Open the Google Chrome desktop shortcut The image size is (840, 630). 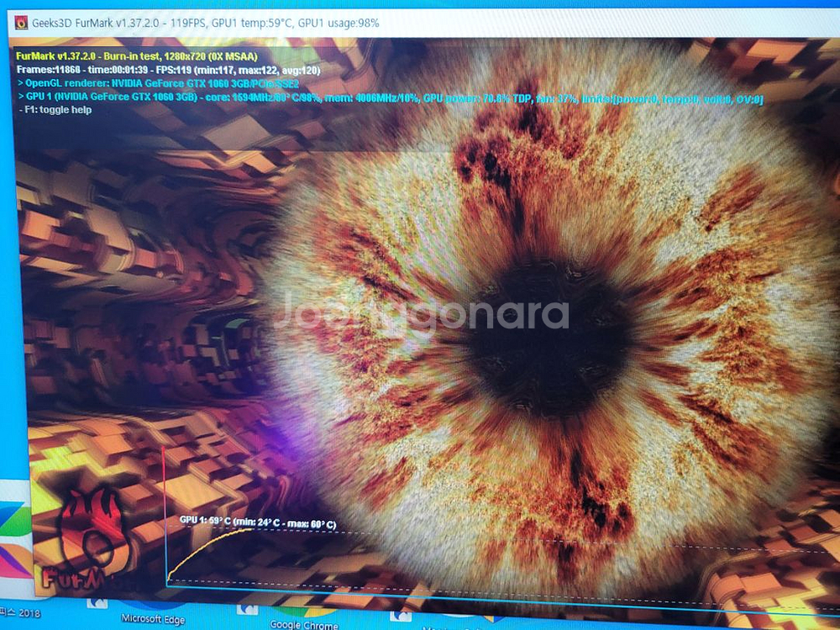304,619
